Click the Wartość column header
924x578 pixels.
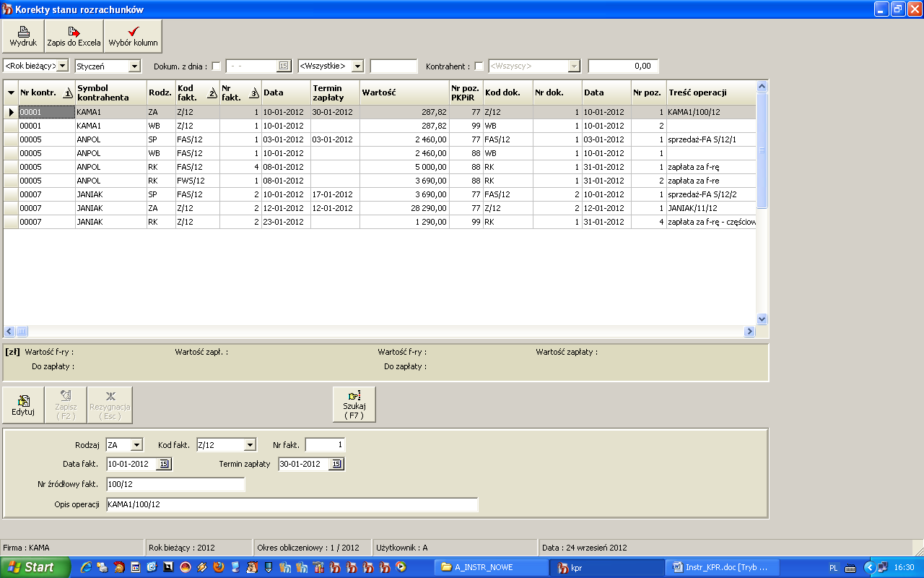click(x=404, y=92)
